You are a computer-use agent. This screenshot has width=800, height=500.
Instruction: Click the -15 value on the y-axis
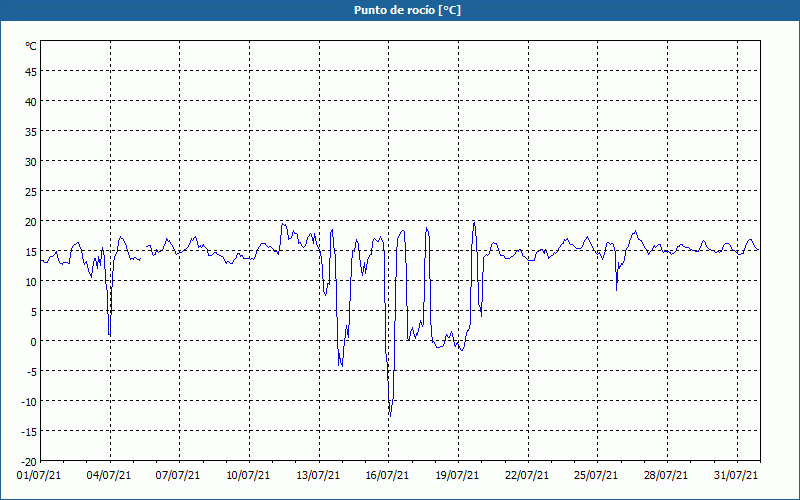coord(29,432)
